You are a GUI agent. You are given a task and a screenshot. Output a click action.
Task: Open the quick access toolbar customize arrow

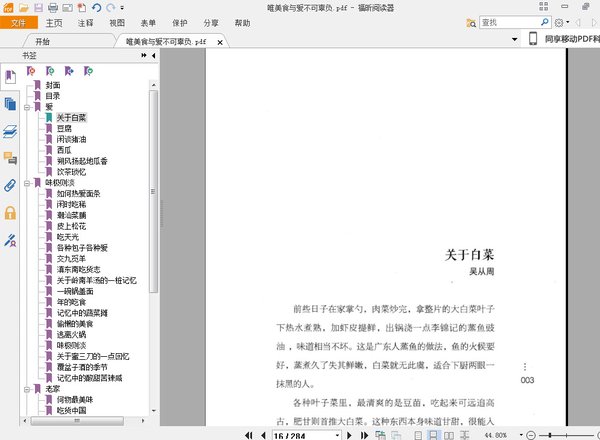click(x=122, y=8)
